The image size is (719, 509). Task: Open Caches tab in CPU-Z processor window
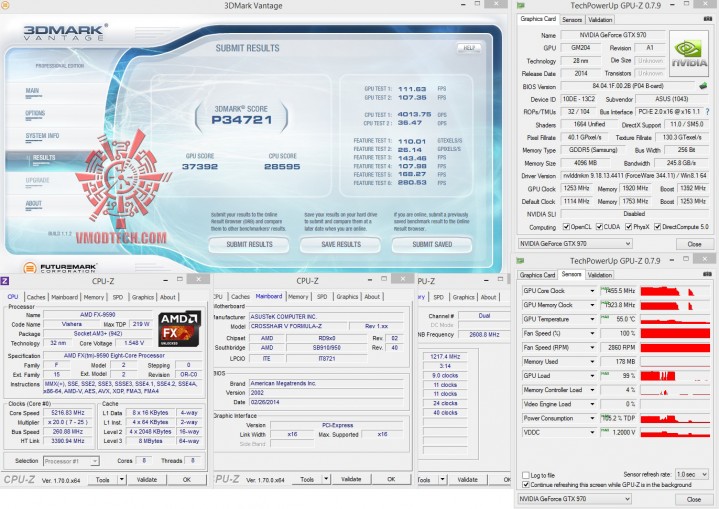click(36, 297)
